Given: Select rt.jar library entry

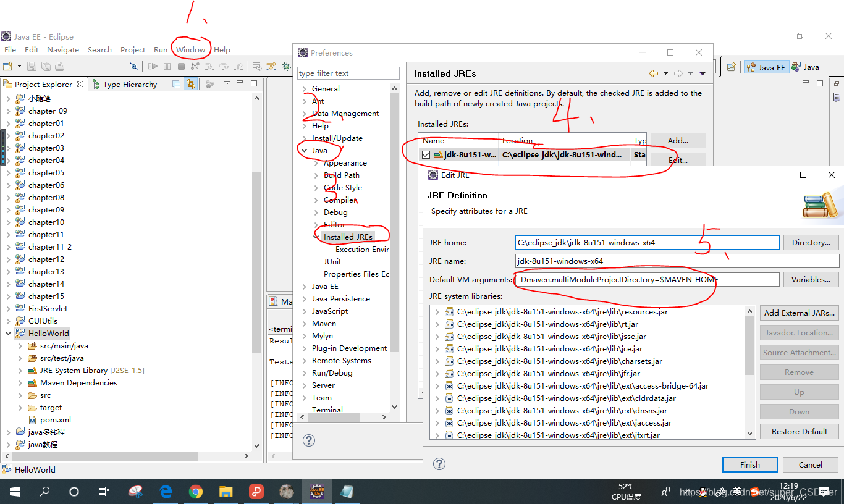Looking at the screenshot, I should tap(547, 324).
